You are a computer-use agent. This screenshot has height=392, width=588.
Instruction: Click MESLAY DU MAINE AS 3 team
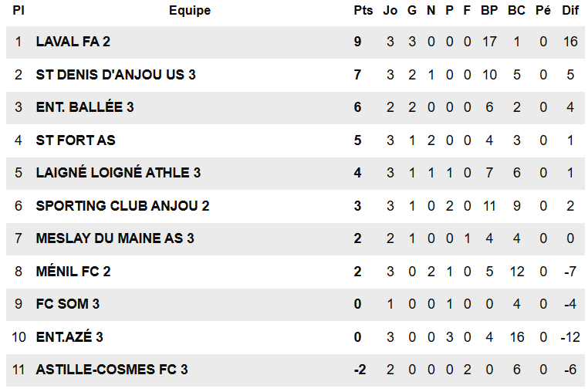115,238
